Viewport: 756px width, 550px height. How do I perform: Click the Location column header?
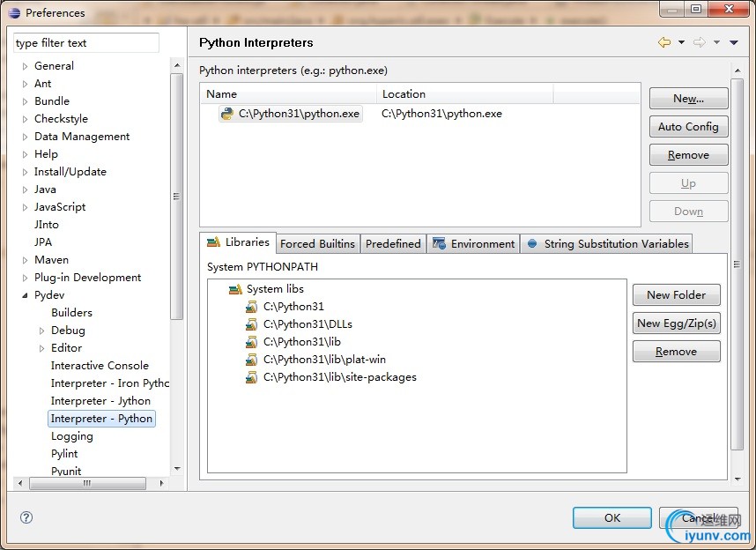(x=464, y=94)
